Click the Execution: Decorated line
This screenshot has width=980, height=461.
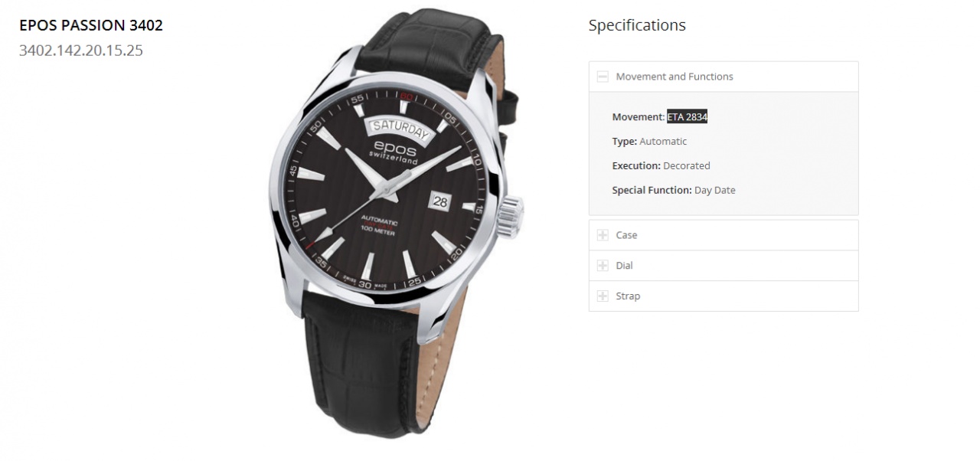point(661,166)
